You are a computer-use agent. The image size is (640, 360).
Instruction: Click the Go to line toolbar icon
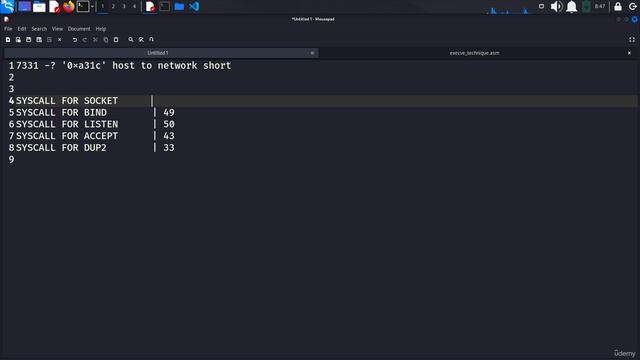151,40
